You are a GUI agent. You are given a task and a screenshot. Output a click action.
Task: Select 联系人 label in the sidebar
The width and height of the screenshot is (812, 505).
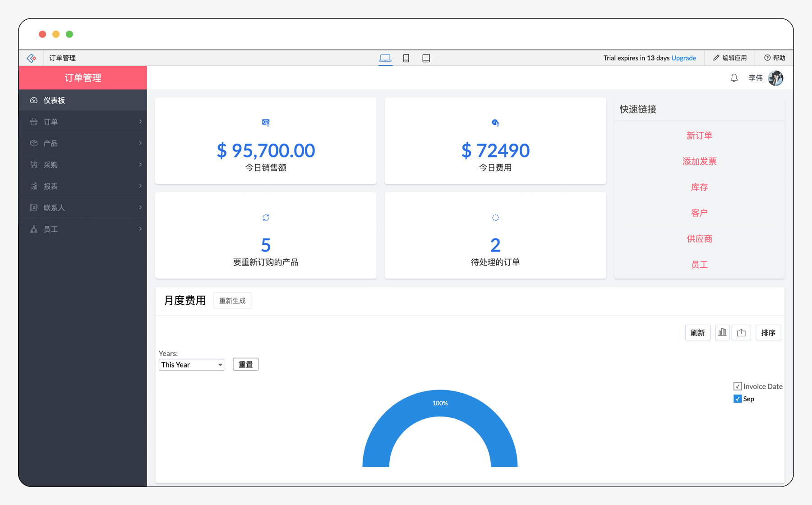click(x=54, y=207)
